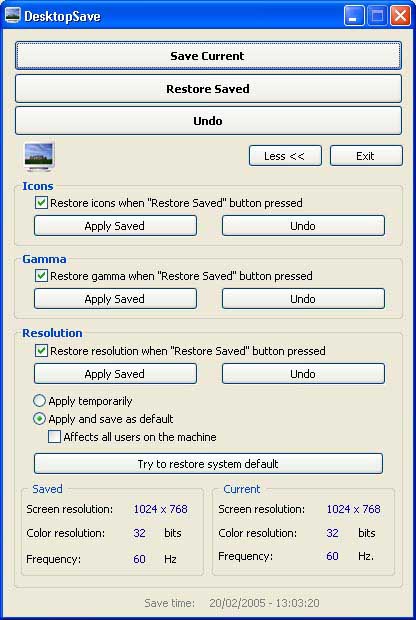Enable Affects all users on the machine
416x620 pixels.
(x=54, y=437)
